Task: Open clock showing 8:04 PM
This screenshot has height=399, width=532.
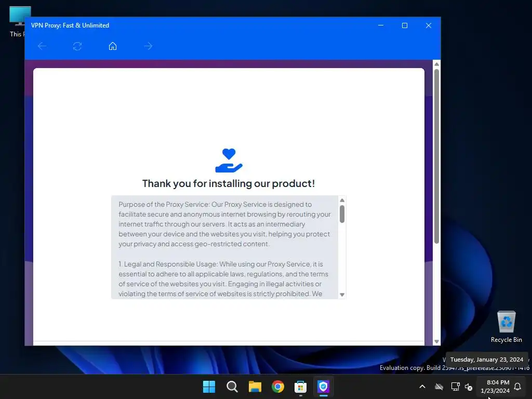Action: [x=495, y=387]
